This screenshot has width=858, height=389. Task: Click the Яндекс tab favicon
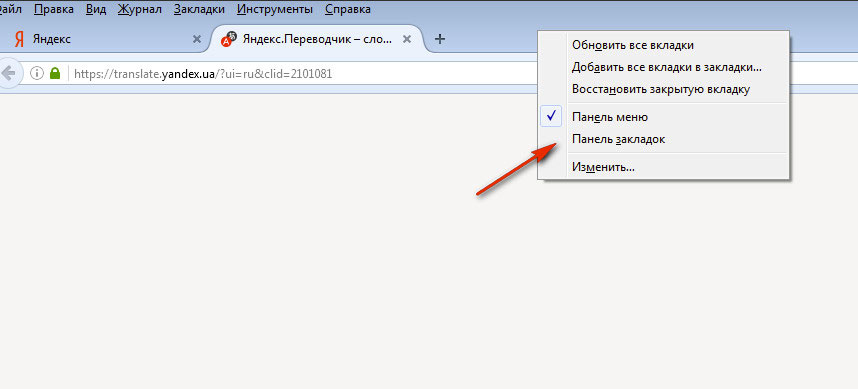19,39
